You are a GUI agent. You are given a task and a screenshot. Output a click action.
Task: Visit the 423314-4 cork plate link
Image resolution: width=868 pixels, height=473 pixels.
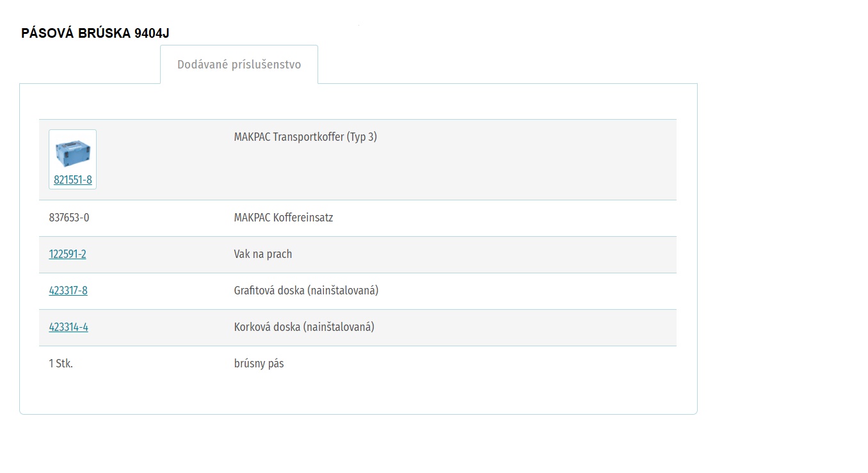pyautogui.click(x=68, y=327)
